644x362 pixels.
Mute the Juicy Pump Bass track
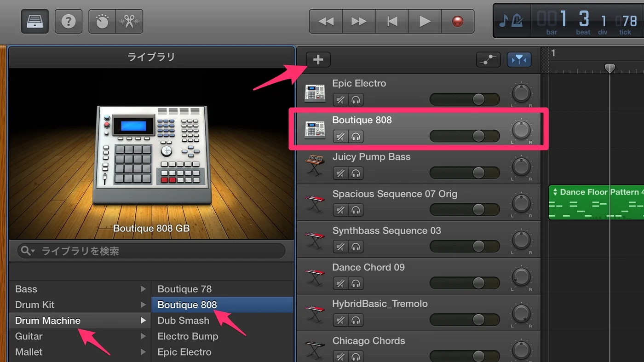(x=340, y=173)
